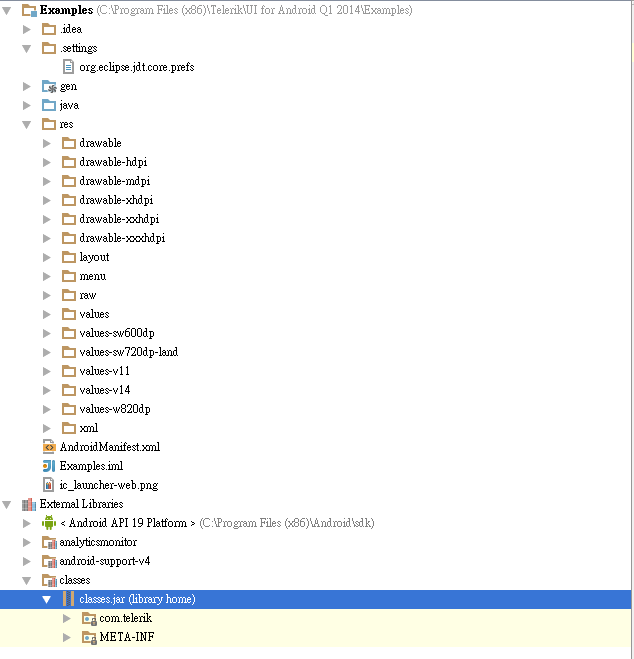634x659 pixels.
Task: Expand the android-support-v4 library
Action: pyautogui.click(x=27, y=561)
